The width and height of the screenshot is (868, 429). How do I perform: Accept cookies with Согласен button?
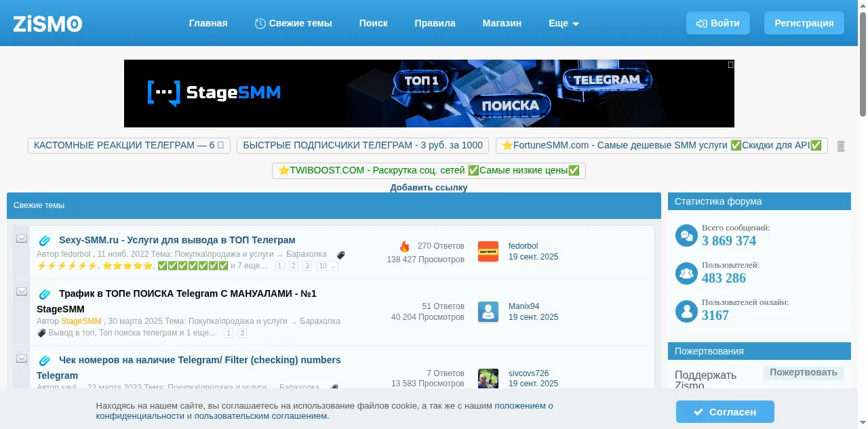[x=725, y=411]
